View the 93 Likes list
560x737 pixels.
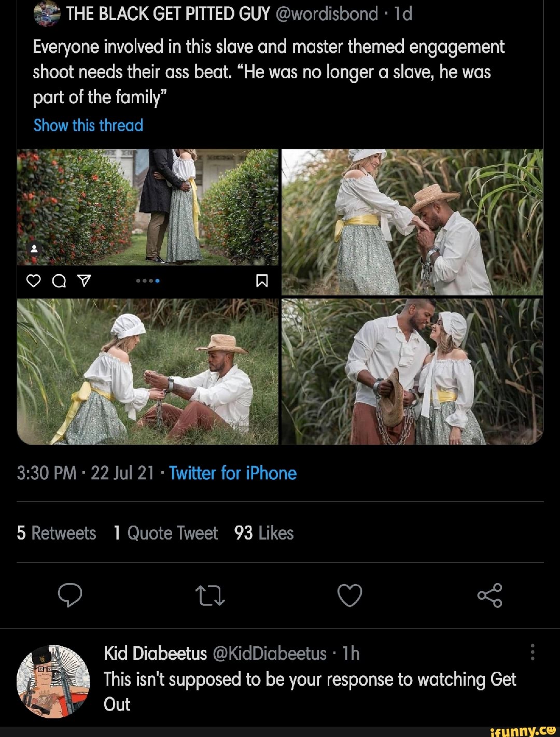264,533
